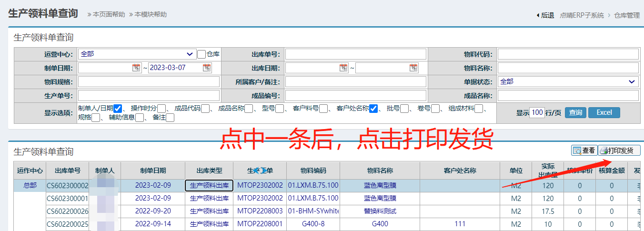
Task: Click the 出库单号 input field
Action: 355,54
